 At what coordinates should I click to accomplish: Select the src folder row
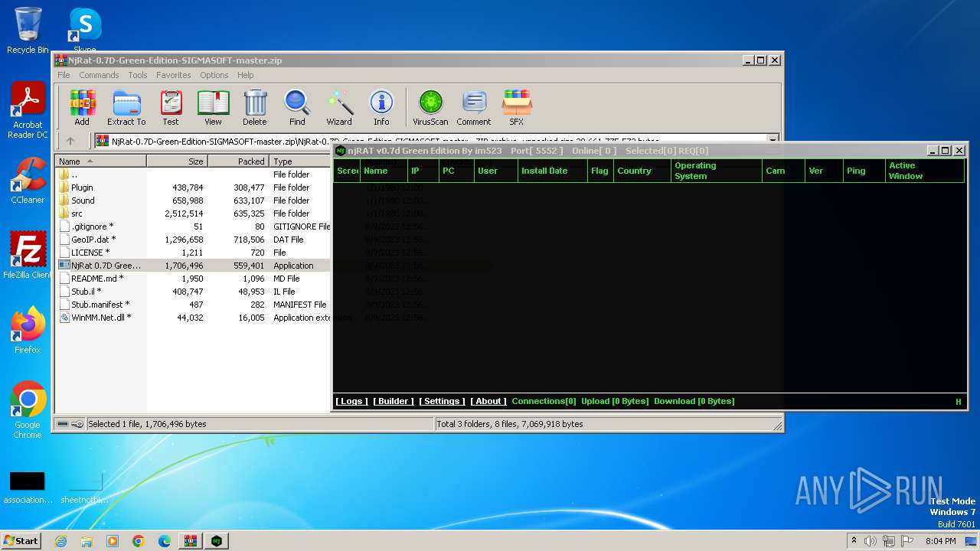point(192,214)
